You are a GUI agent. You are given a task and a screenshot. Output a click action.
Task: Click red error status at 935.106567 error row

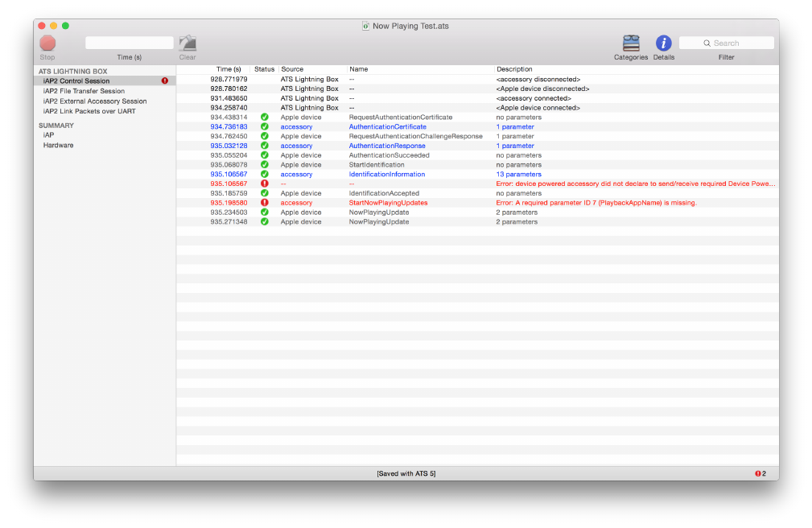tap(265, 184)
